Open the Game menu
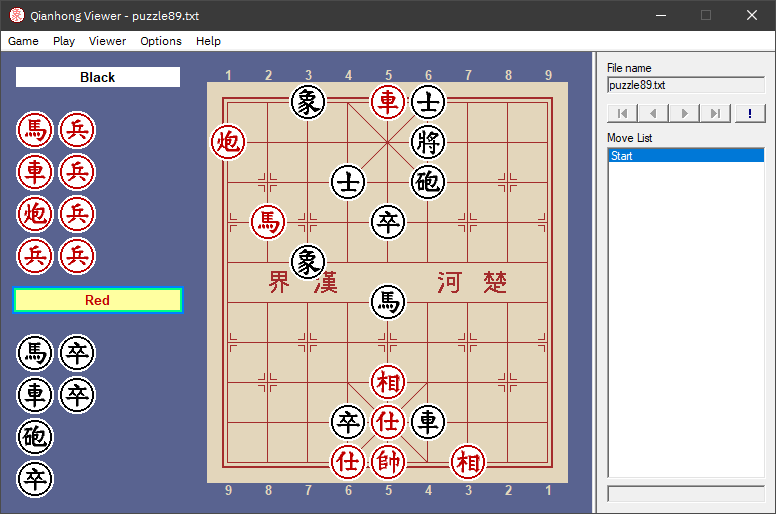 pos(23,41)
